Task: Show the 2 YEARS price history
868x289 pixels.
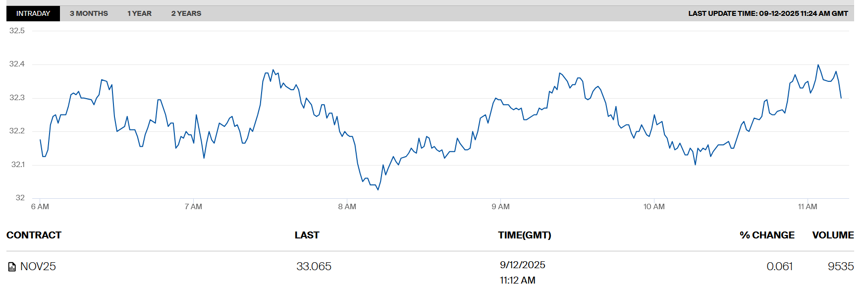Action: click(186, 13)
